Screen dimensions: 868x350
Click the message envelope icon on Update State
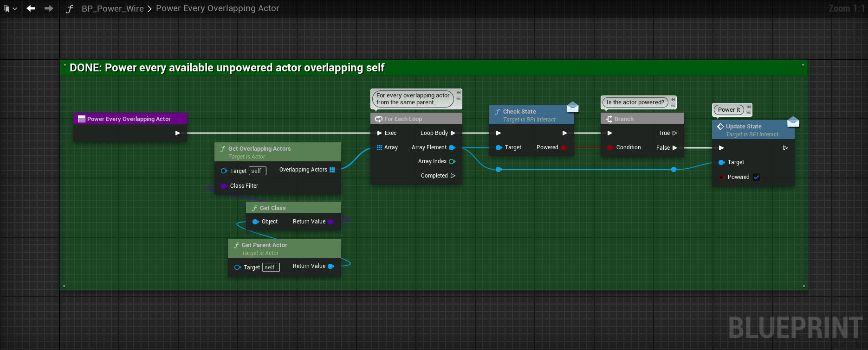click(793, 122)
